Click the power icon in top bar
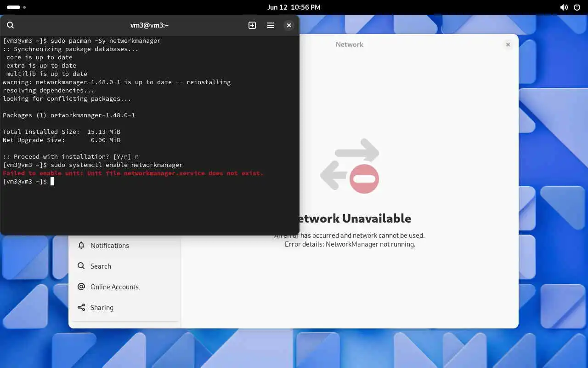The height and width of the screenshot is (368, 588). [577, 7]
